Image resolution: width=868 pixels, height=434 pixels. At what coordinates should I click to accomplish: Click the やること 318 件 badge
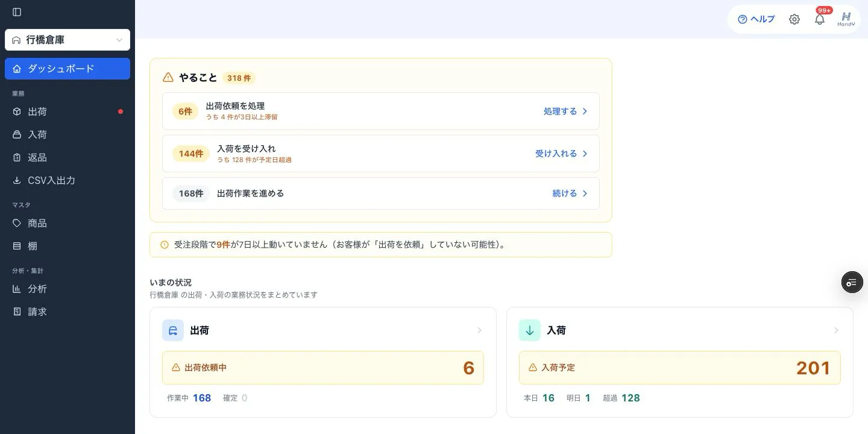[x=239, y=78]
